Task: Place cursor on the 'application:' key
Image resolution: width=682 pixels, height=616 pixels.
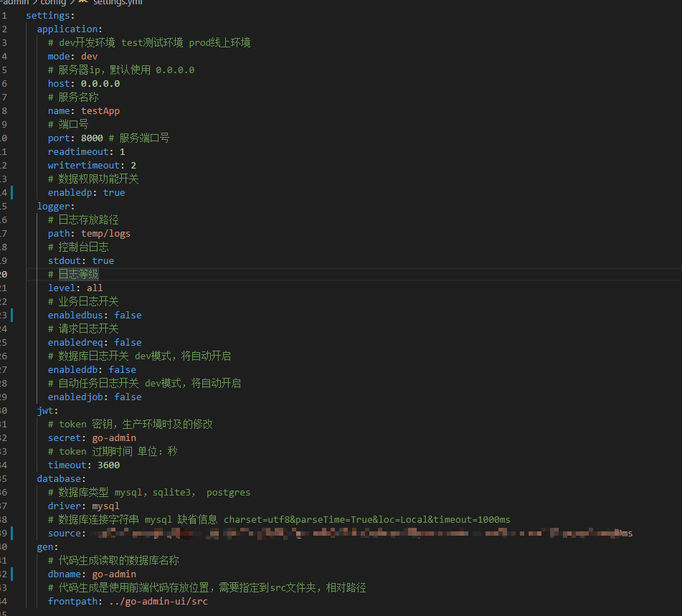Action: coord(70,29)
